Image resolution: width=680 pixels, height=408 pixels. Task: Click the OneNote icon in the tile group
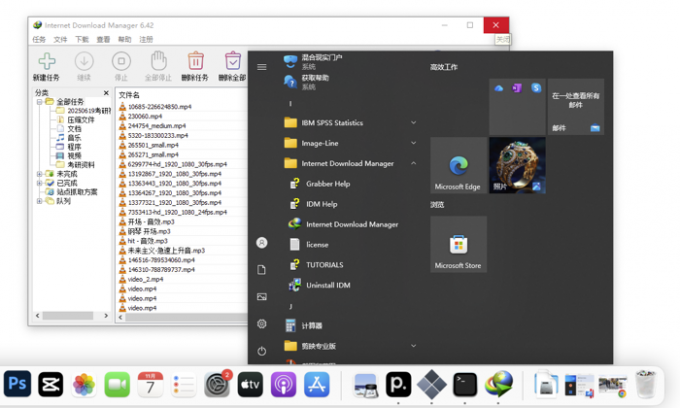coord(517,88)
